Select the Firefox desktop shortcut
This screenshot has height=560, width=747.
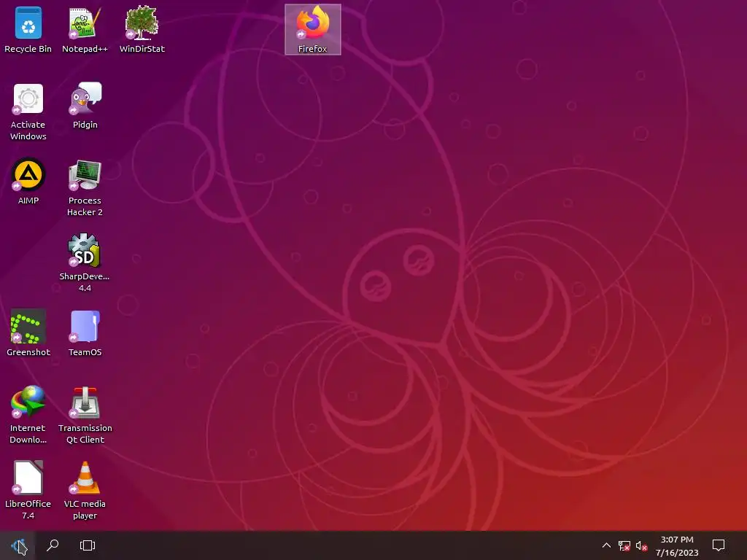pyautogui.click(x=313, y=29)
